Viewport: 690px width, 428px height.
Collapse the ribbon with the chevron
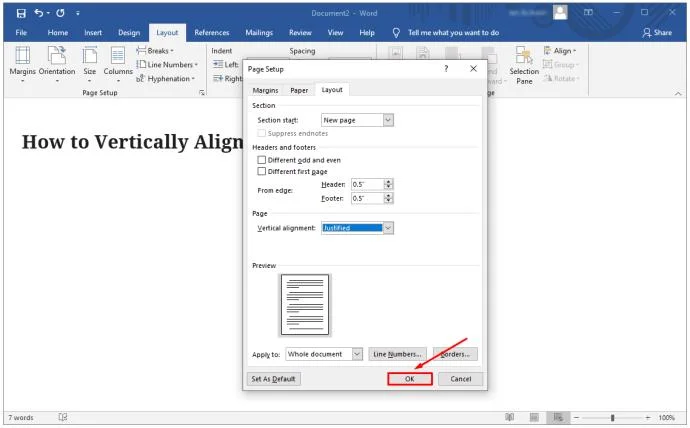tap(678, 93)
